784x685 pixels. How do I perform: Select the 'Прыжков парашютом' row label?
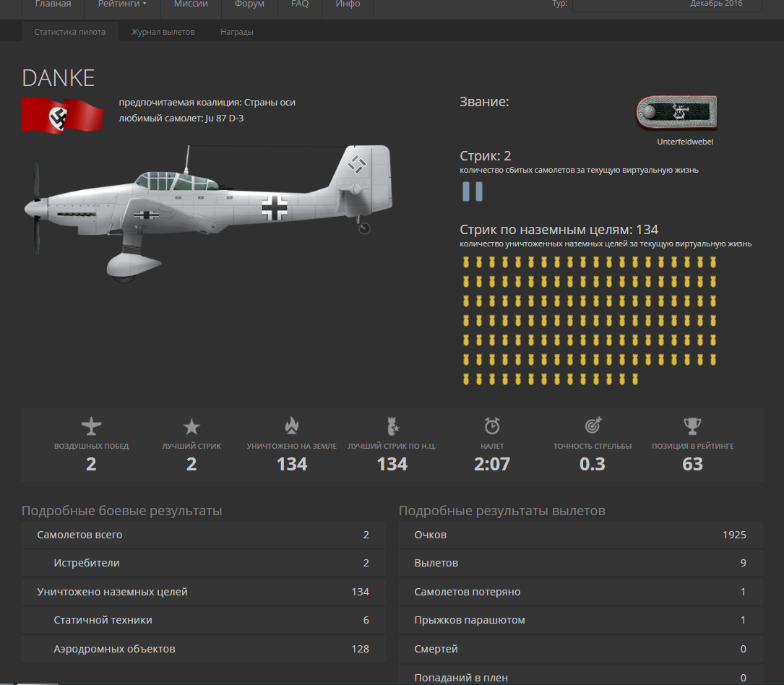(x=470, y=620)
